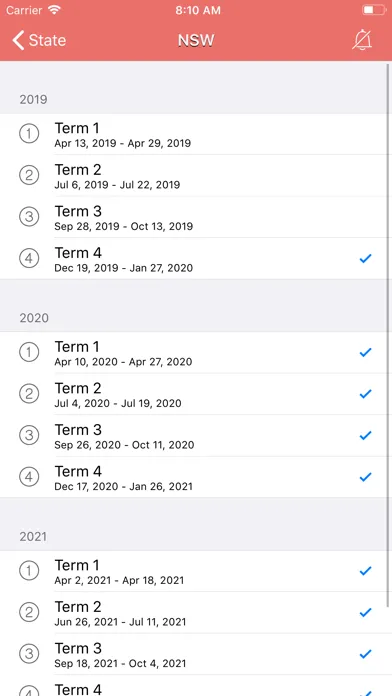Uncheck the 2019 Term 4 checkmark
Screen dimensions: 392x696
(x=365, y=258)
